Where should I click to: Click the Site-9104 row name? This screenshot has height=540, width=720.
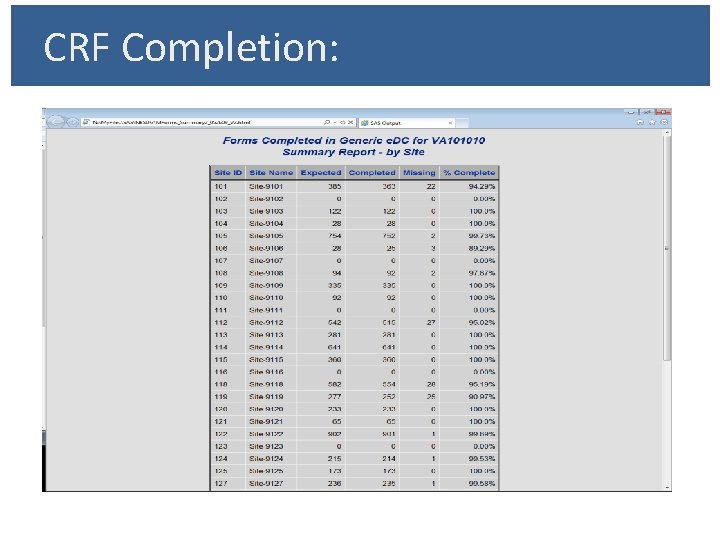(266, 224)
